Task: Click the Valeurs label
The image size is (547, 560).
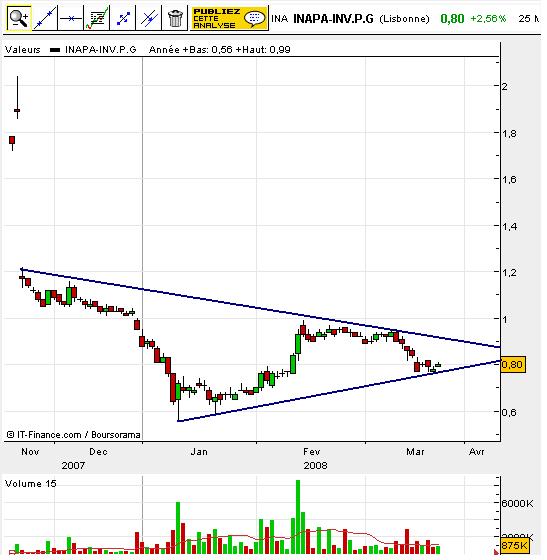Action: (23, 50)
